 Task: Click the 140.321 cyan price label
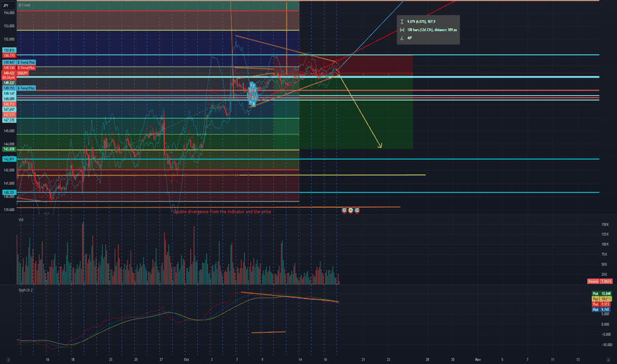coord(9,193)
